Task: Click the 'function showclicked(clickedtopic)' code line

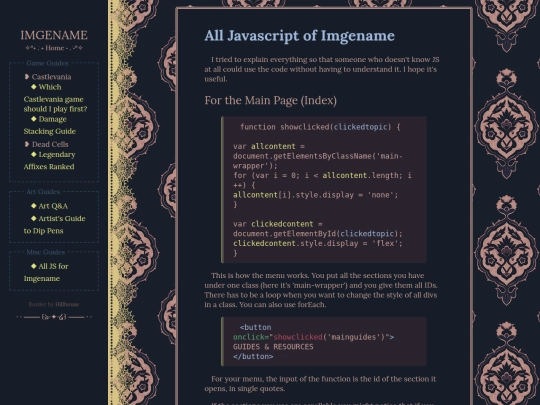Action: coord(320,127)
